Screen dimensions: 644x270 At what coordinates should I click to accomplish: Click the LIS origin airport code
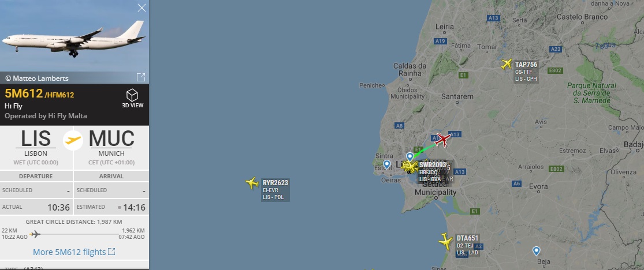click(36, 138)
